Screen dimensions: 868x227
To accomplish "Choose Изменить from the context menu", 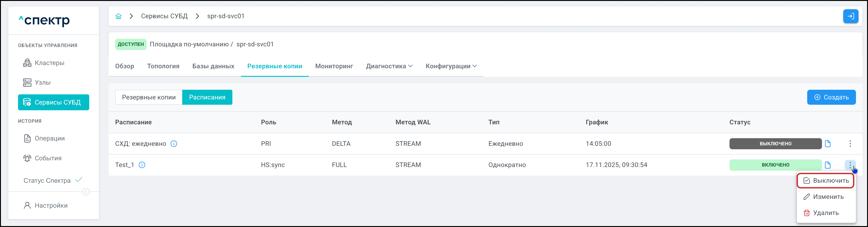I will coord(825,197).
